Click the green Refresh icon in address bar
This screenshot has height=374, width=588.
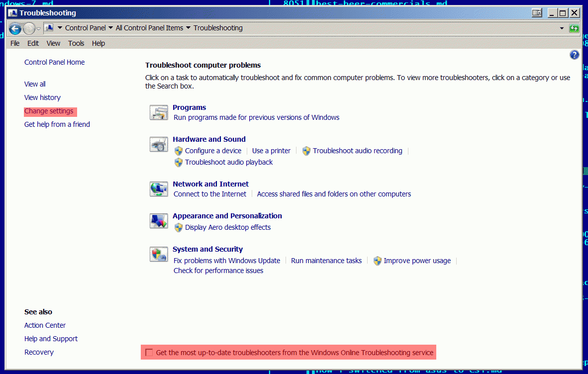coord(574,28)
